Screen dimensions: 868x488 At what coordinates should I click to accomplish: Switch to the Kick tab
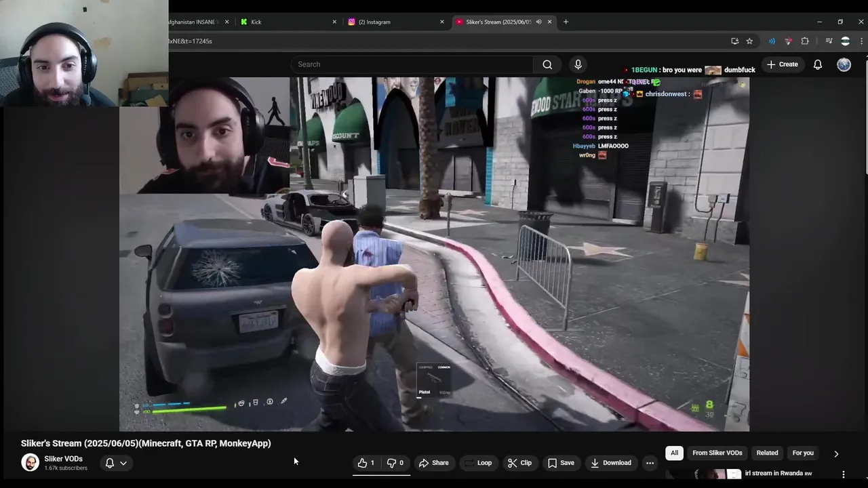288,22
